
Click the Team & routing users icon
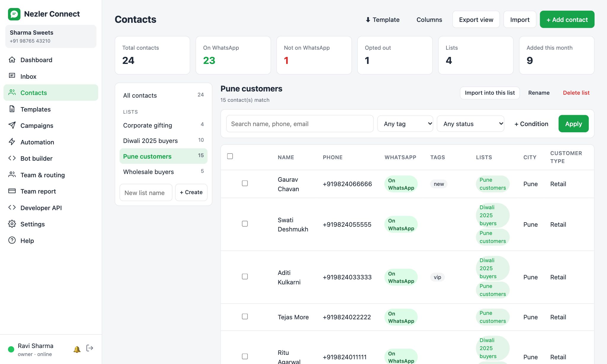pyautogui.click(x=12, y=175)
